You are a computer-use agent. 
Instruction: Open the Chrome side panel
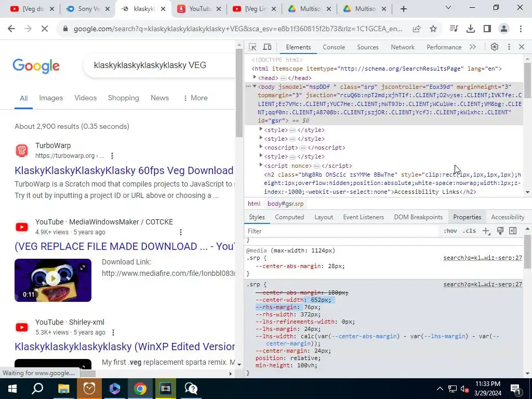click(487, 29)
